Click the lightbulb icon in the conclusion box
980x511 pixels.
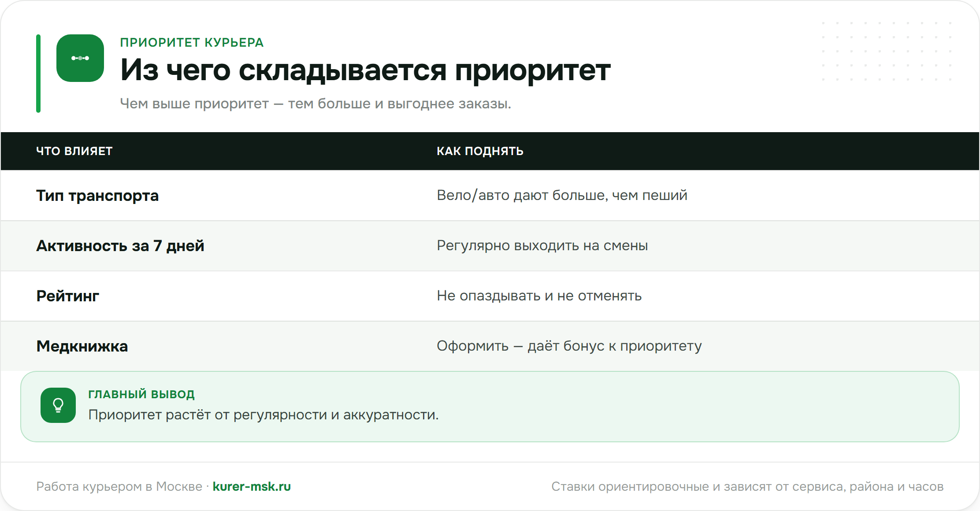click(58, 405)
